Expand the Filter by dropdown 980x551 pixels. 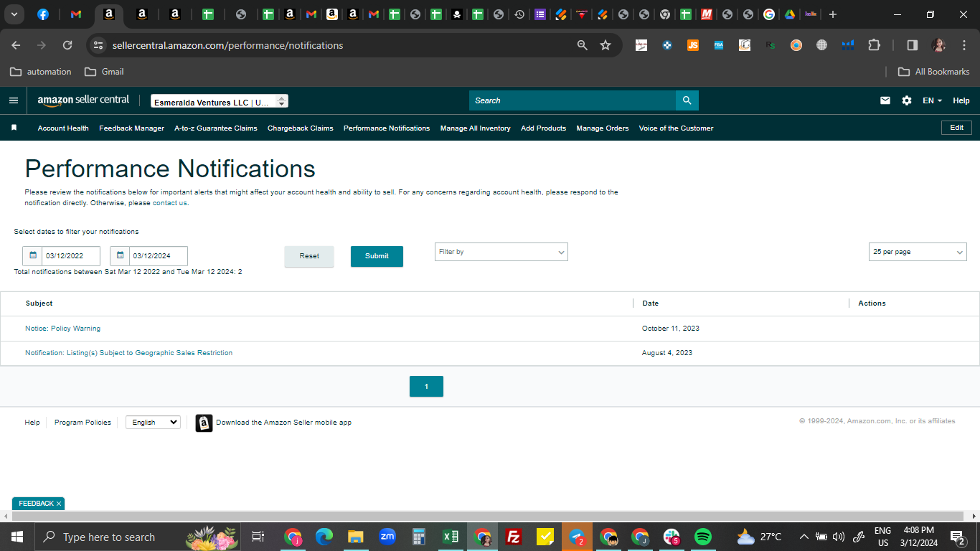pyautogui.click(x=501, y=252)
